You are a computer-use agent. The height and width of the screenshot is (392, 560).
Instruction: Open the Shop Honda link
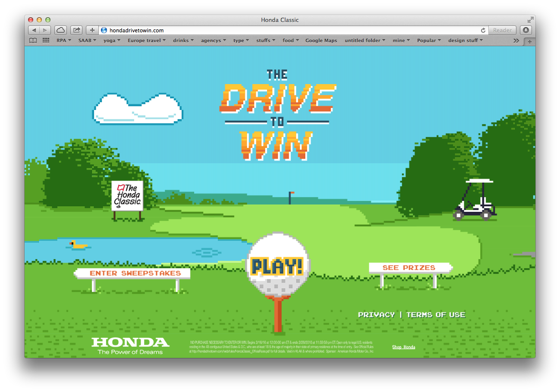(x=403, y=347)
